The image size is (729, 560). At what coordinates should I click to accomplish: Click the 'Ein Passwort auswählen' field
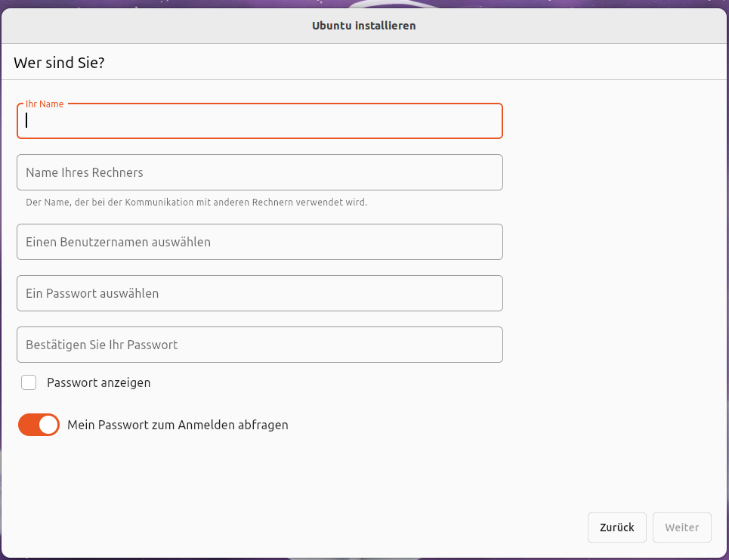point(259,293)
